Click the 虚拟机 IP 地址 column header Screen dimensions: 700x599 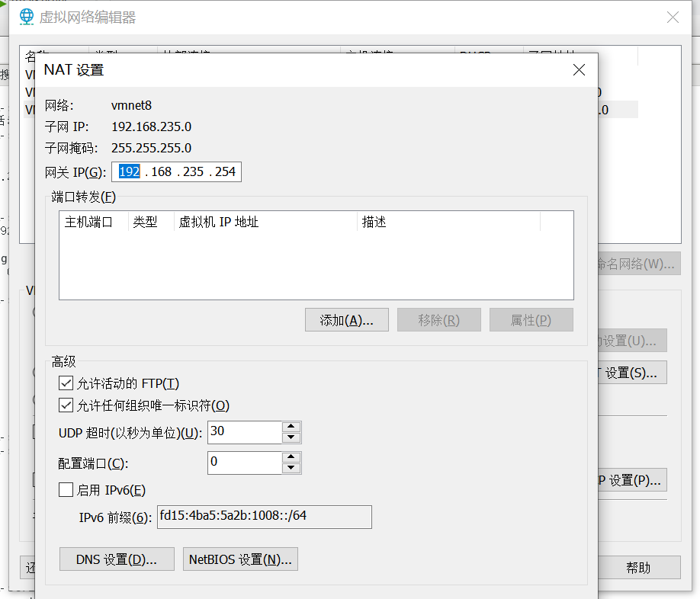coord(265,222)
